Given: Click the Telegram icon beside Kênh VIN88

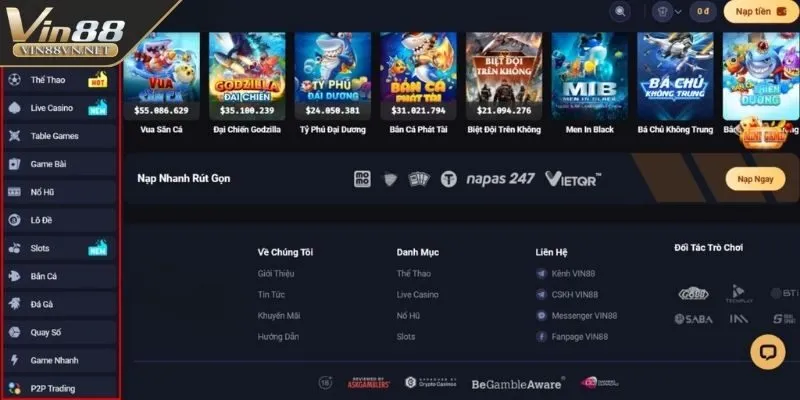Looking at the screenshot, I should tap(541, 273).
